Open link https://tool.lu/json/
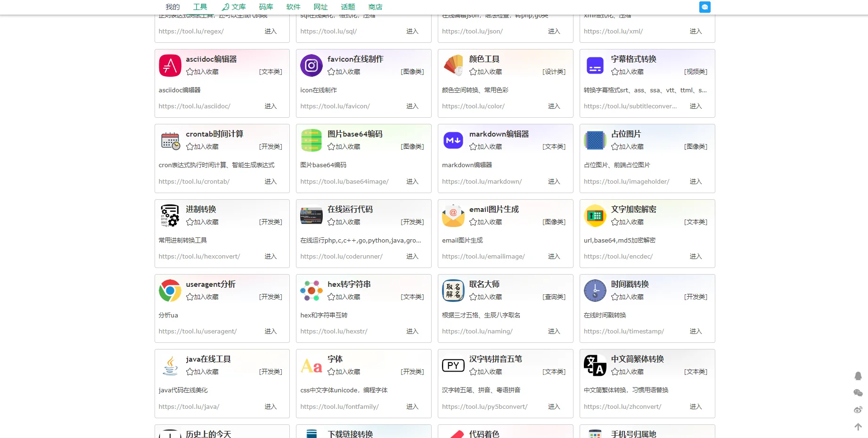 [x=473, y=32]
